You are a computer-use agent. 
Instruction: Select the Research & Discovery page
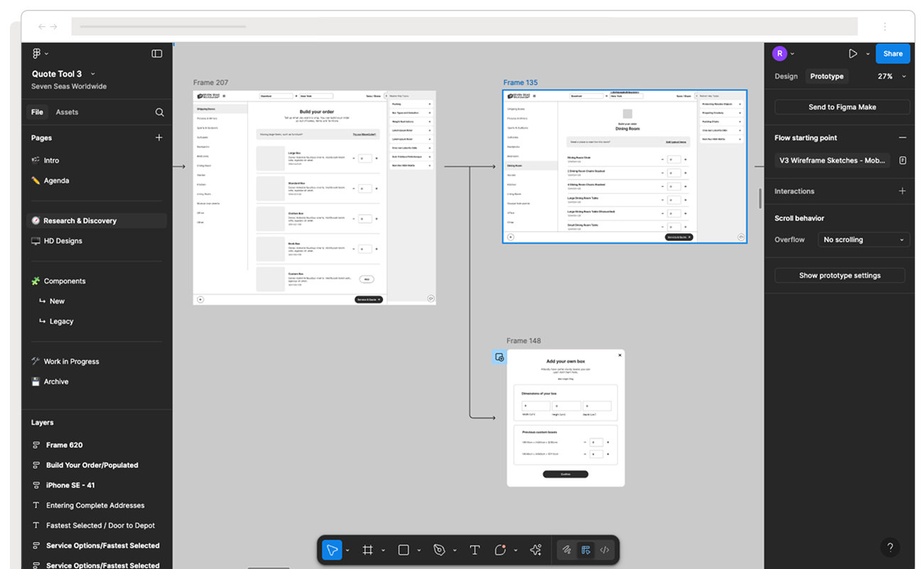[80, 220]
